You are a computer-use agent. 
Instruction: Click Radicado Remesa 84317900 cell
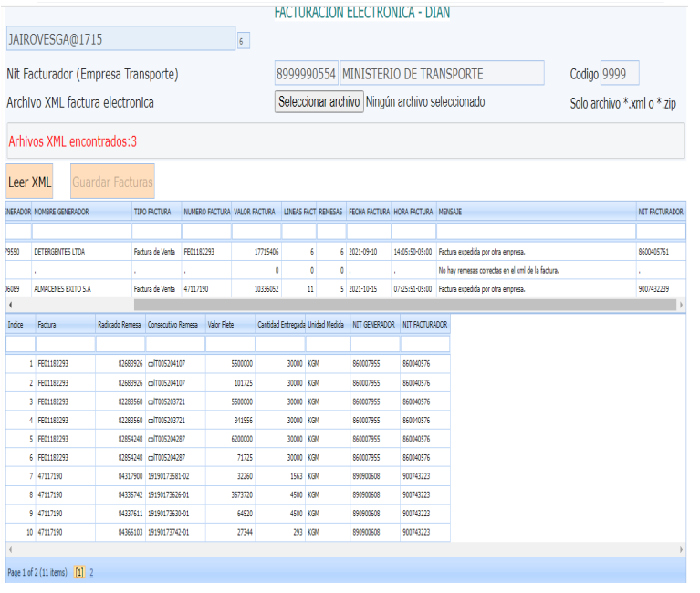click(x=120, y=476)
